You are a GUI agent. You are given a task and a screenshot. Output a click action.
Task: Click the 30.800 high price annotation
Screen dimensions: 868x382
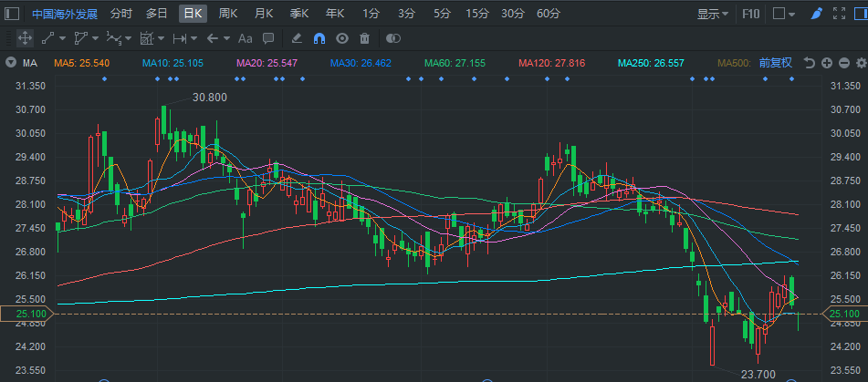pyautogui.click(x=210, y=98)
